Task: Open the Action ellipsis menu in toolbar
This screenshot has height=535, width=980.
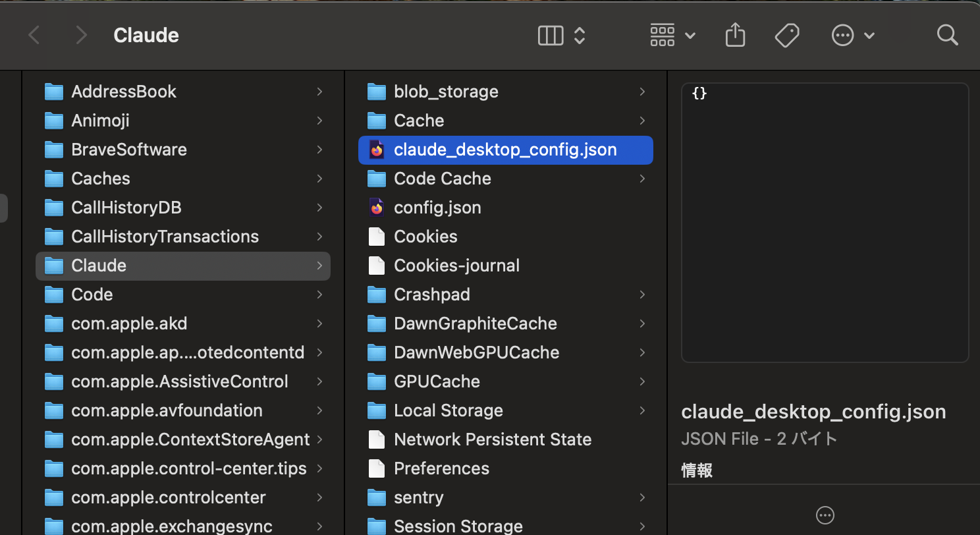Action: 853,36
